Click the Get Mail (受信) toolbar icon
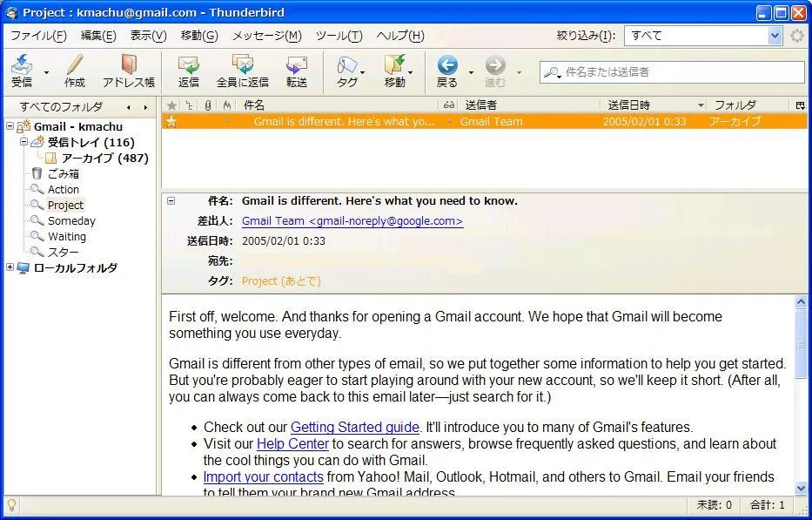812x520 pixels. 22,65
